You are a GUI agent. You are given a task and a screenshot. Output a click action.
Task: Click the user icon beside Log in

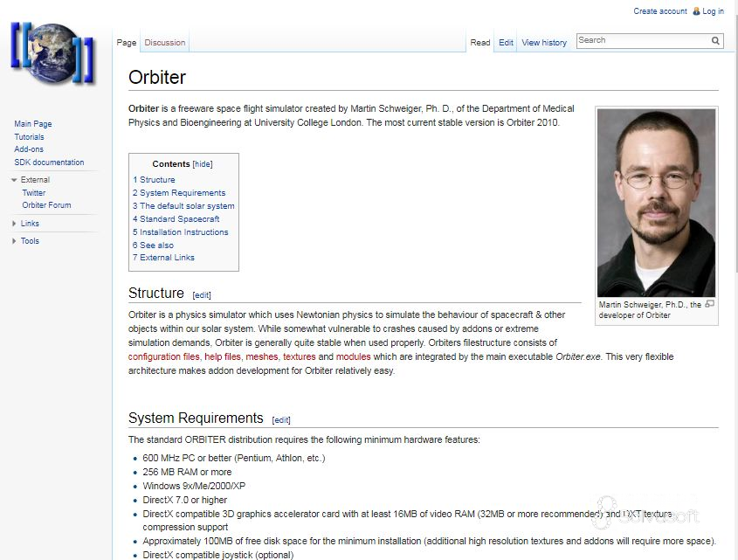coord(696,11)
